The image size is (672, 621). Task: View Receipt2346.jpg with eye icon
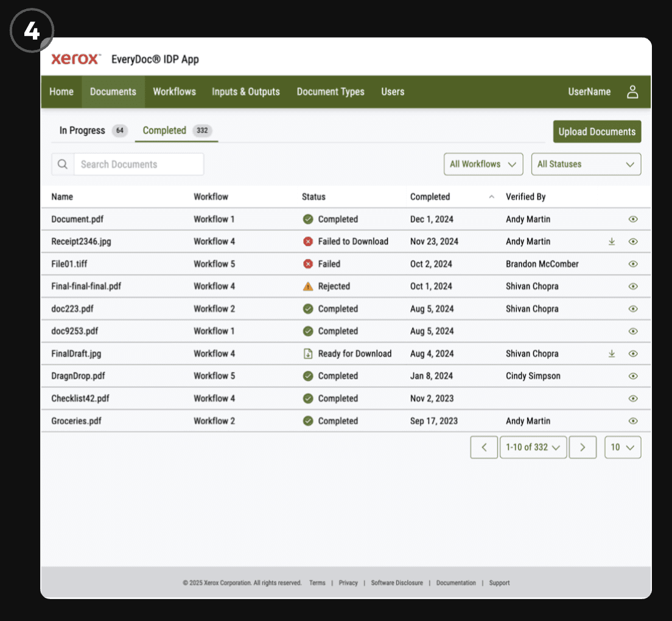pyautogui.click(x=633, y=242)
